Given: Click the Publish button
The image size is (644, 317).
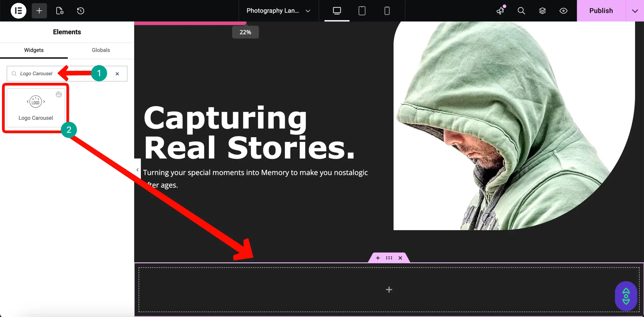Looking at the screenshot, I should 601,11.
